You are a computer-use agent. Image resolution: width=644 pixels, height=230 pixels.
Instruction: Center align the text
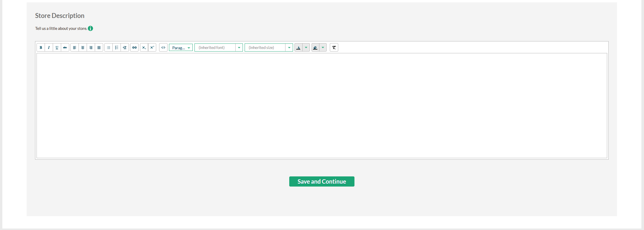click(x=83, y=48)
